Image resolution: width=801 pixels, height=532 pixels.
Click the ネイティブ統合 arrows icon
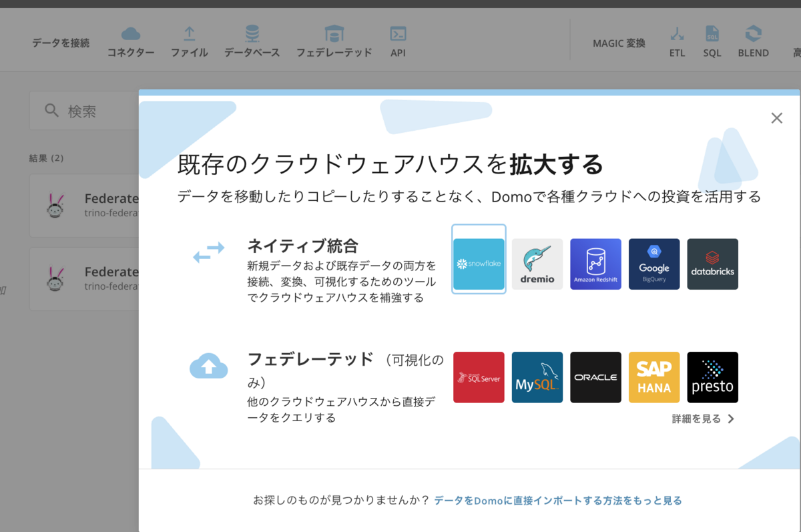click(209, 253)
